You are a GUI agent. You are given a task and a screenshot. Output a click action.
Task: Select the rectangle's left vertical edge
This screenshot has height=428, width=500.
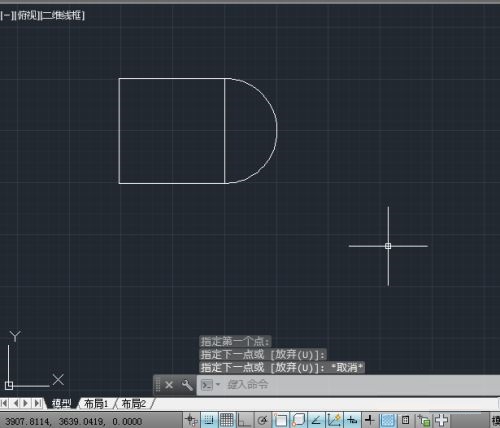click(x=119, y=131)
